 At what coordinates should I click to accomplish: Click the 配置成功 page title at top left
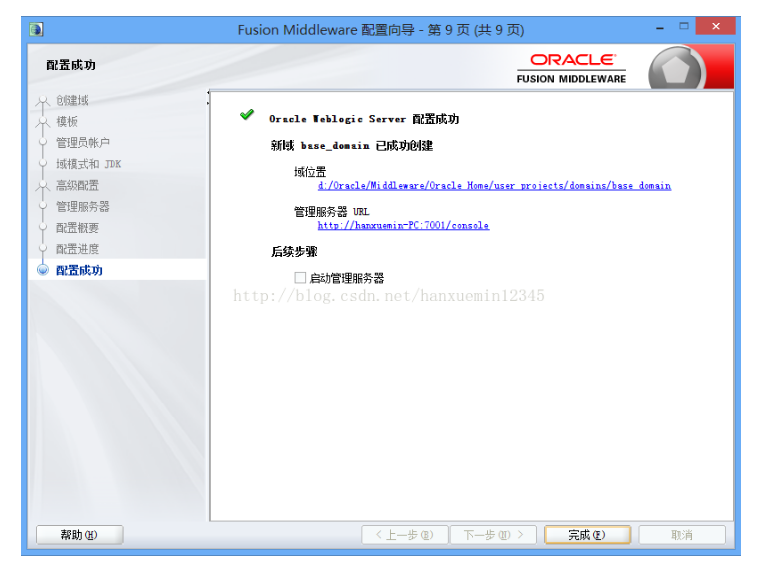click(71, 65)
